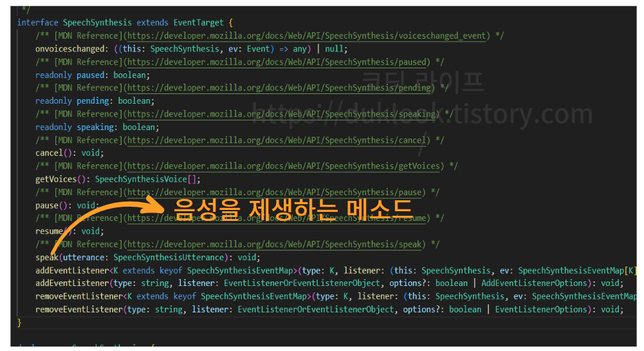This screenshot has width=644, height=351.
Task: Click the 'interface' keyword
Action: (x=38, y=23)
